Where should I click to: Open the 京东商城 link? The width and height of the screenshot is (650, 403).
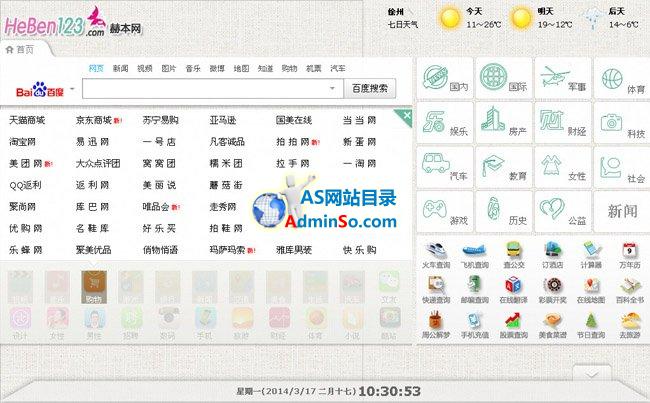[x=94, y=120]
